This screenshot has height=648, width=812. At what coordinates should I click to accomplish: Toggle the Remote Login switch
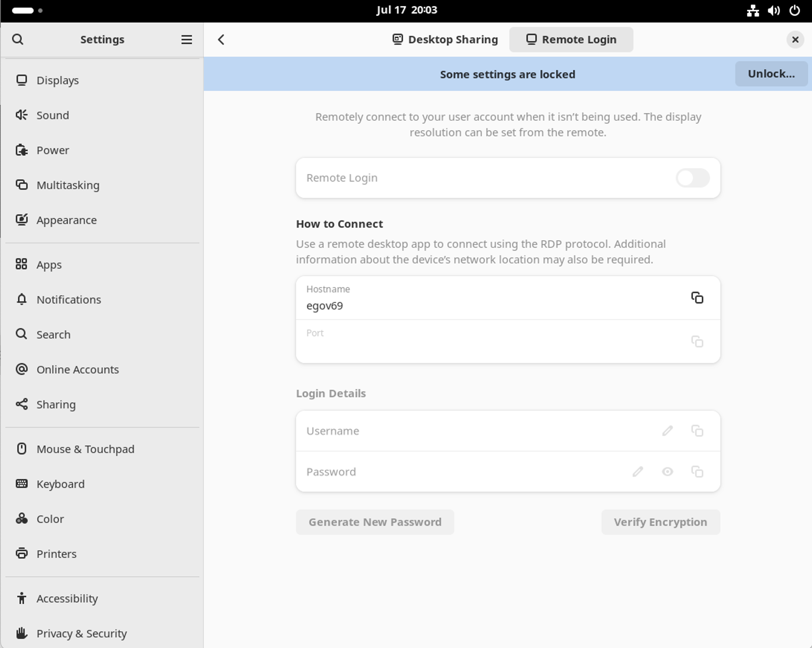click(x=692, y=178)
